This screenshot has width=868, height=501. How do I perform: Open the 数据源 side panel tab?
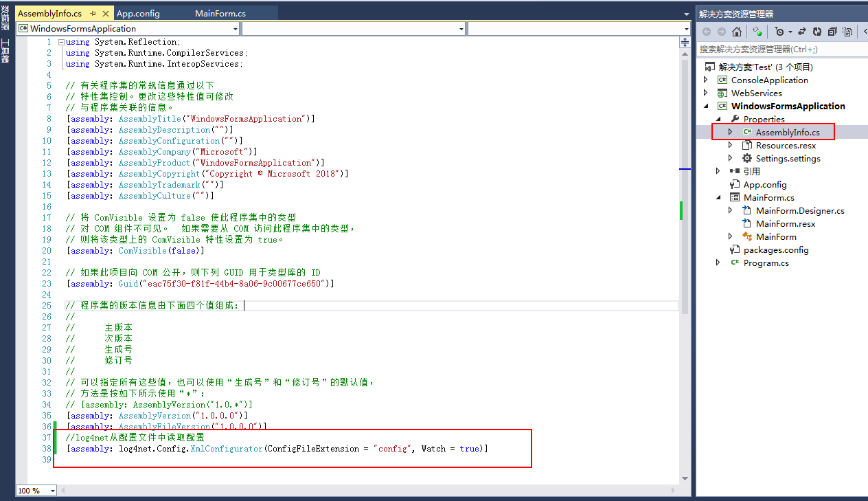coord(5,18)
